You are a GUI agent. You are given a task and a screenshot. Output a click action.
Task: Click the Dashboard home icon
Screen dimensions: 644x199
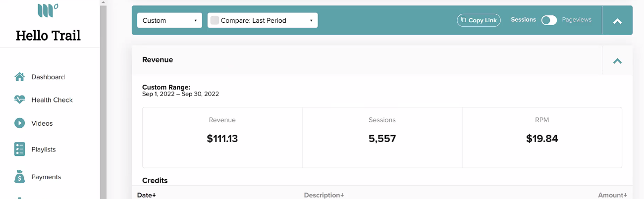click(19, 77)
